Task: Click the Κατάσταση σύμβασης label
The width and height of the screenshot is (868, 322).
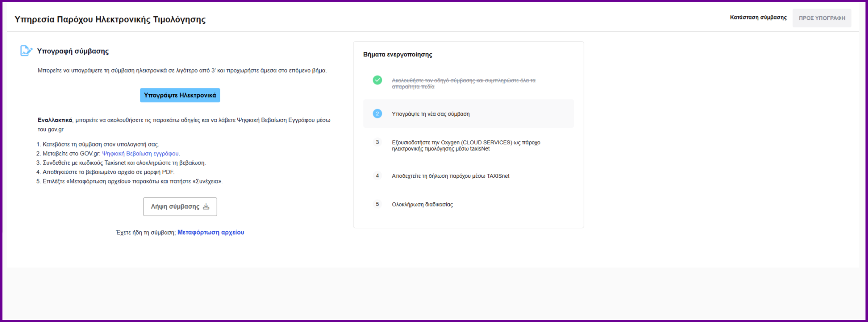Action: [x=758, y=18]
